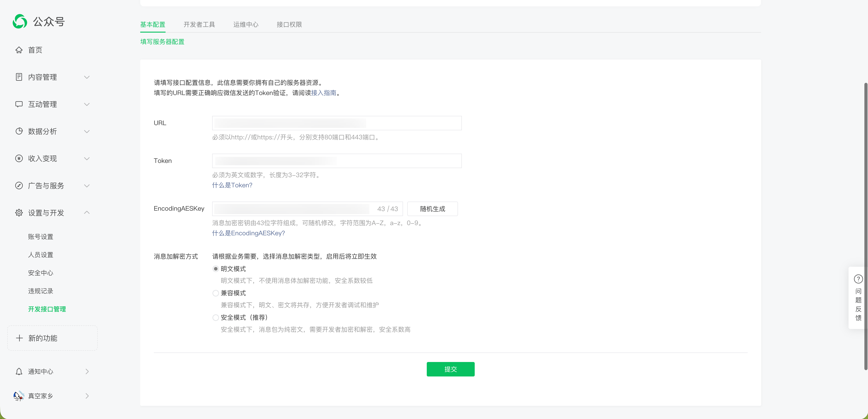Screen dimensions: 868x419
Task: Select 兼容模式 radio button
Action: pyautogui.click(x=216, y=293)
